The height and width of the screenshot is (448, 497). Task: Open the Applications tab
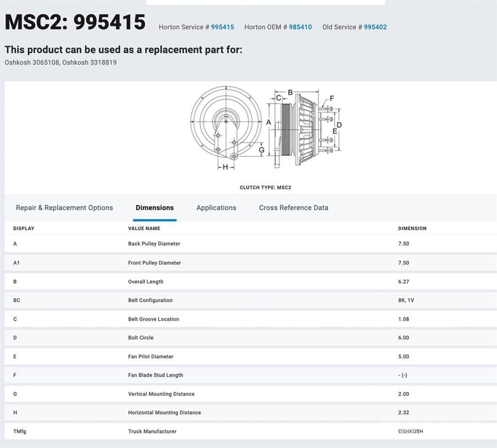(x=216, y=208)
